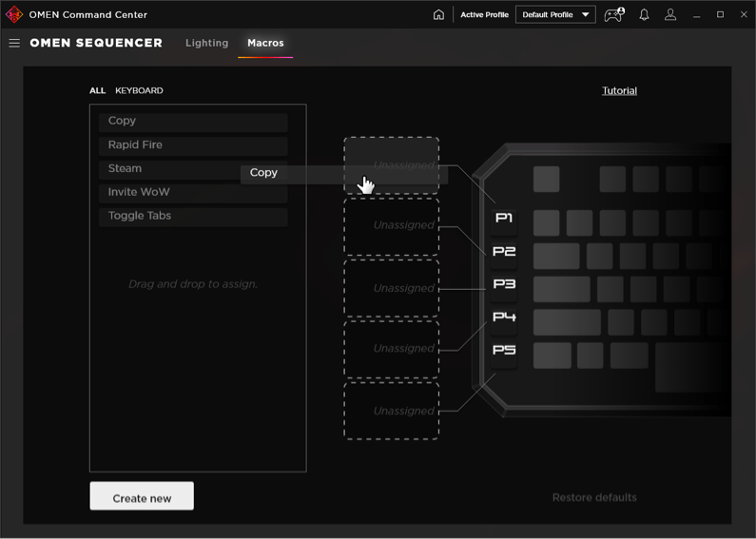Select the Invite WoW macro
Image resolution: width=756 pixels, height=539 pixels.
click(x=193, y=192)
